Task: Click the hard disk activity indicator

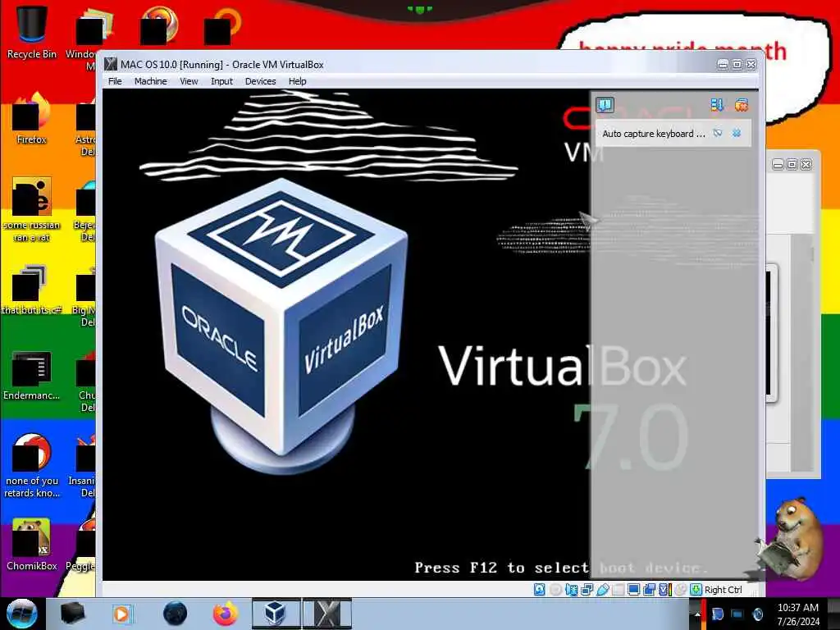Action: tap(540, 590)
